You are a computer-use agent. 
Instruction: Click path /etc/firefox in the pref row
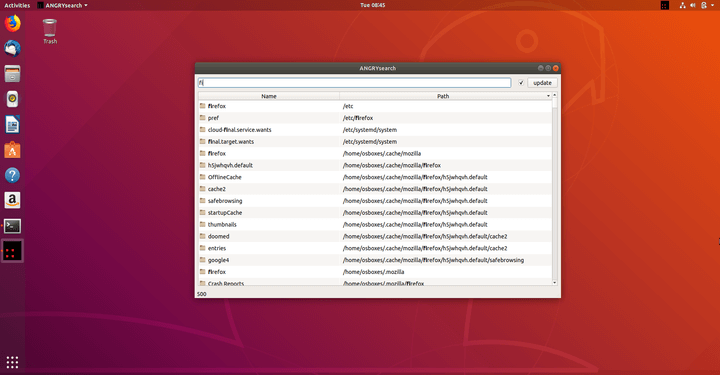(358, 118)
